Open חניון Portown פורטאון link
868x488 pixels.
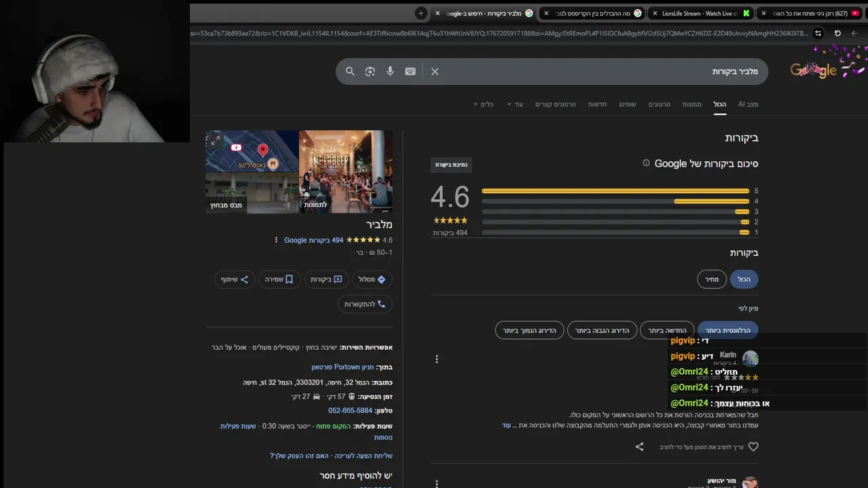coord(342,367)
